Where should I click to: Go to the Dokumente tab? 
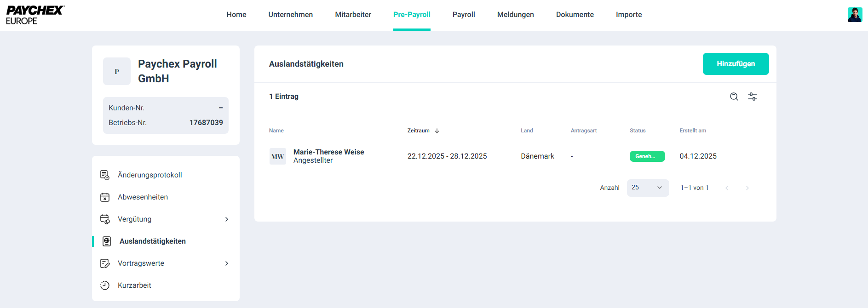click(x=575, y=15)
